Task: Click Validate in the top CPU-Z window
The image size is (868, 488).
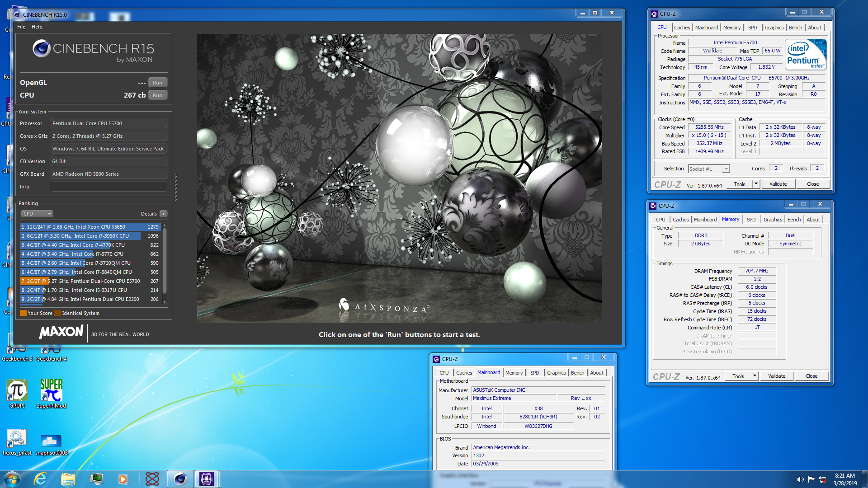Action: 778,184
